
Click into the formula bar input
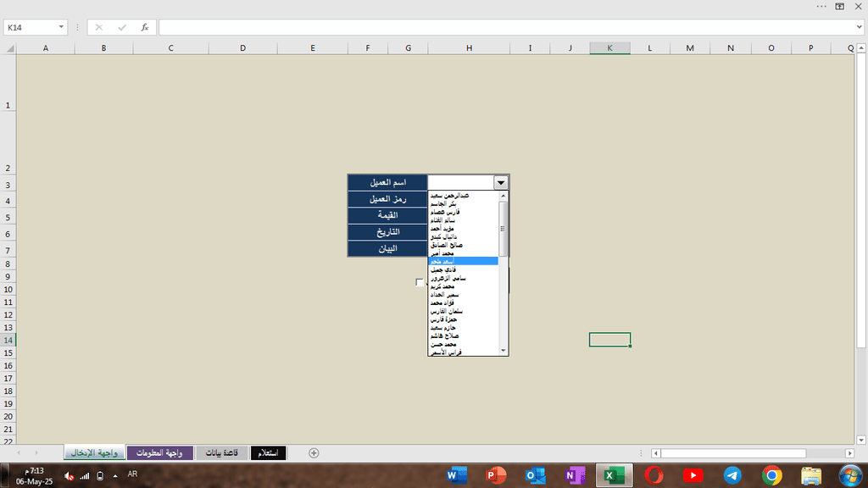tap(507, 27)
